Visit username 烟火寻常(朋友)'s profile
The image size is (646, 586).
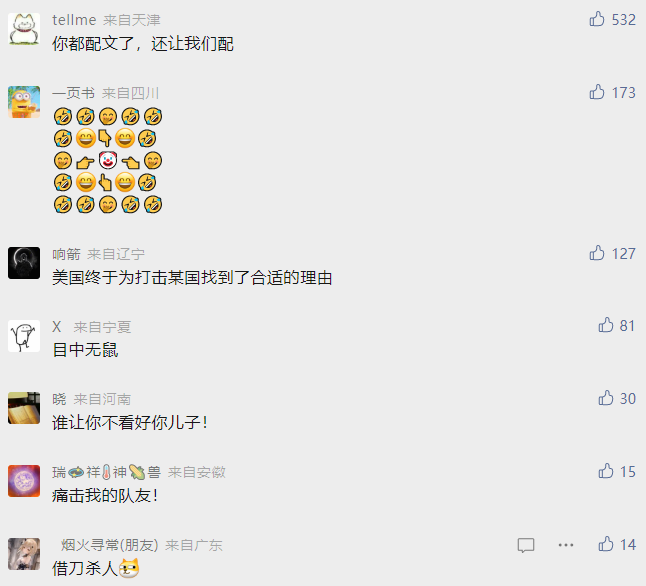110,545
